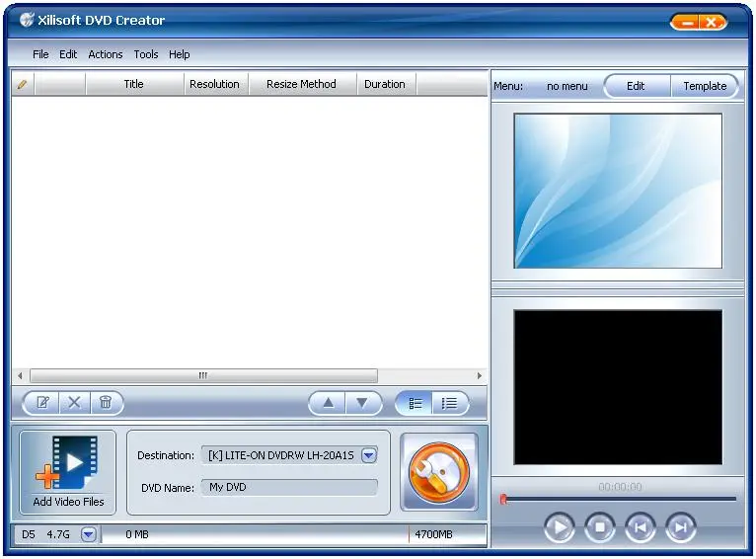Click the scrollbar right arrow
The height and width of the screenshot is (559, 756).
(480, 375)
